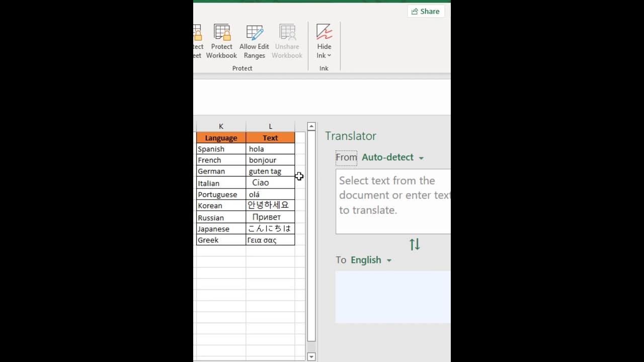The height and width of the screenshot is (362, 644).
Task: Select column K header
Action: pos(221,127)
